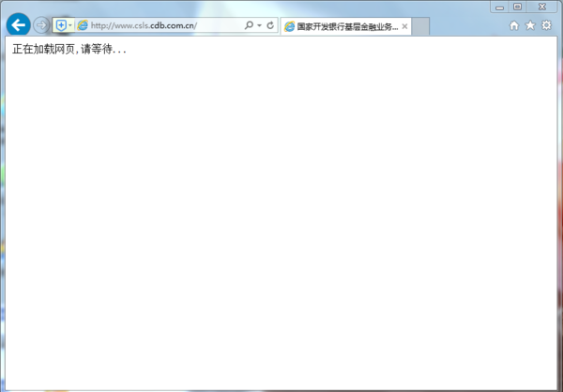Close the 国家开发银行基层金融业务 tab
Screen dimensions: 563x392
click(404, 27)
